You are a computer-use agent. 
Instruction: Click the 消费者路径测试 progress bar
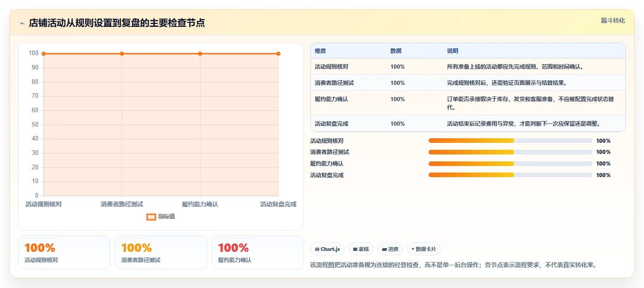[511, 152]
